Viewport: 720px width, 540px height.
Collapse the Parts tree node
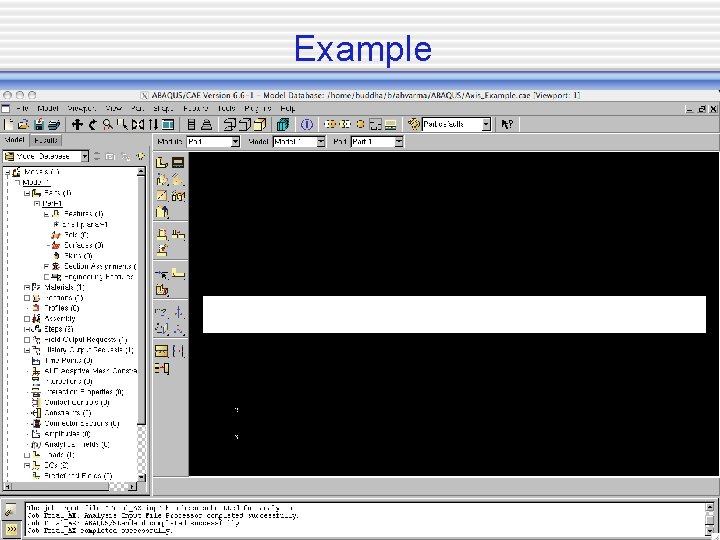[x=27, y=193]
